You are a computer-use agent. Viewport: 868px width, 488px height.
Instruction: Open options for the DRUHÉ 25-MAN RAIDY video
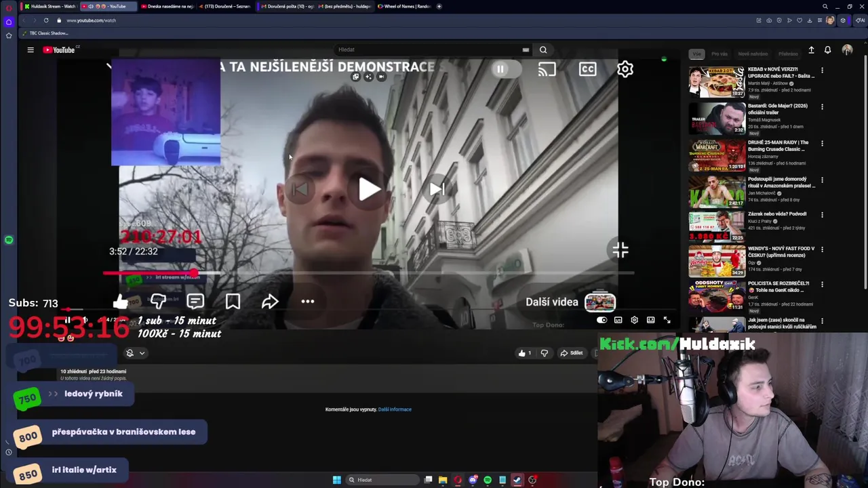[822, 143]
